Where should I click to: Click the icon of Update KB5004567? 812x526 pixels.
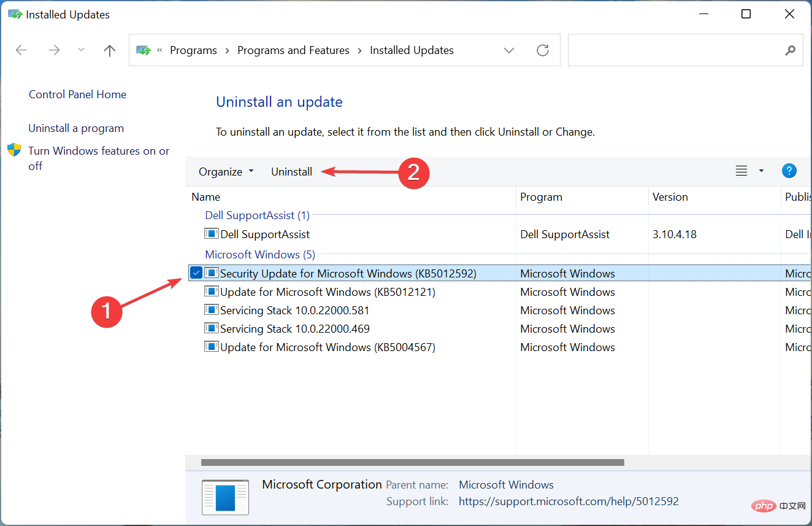[x=212, y=347]
